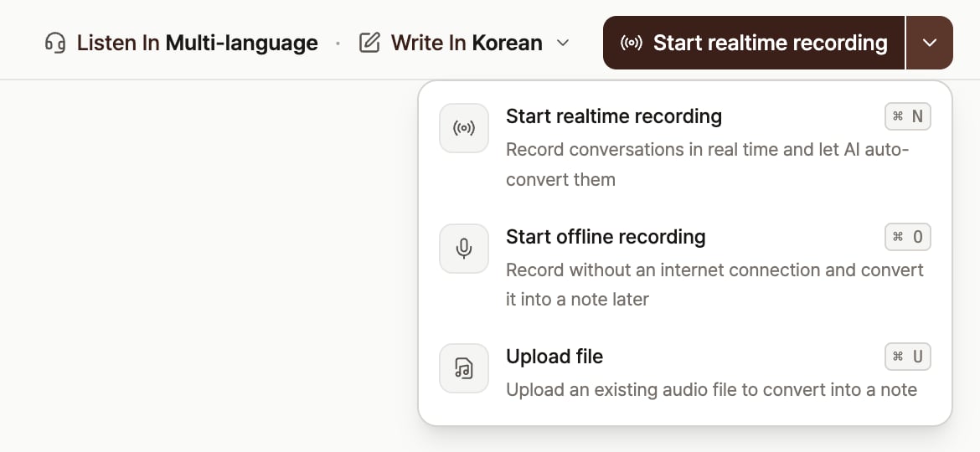980x452 pixels.
Task: Click the headphones icon beside Listen In
Action: (x=55, y=43)
